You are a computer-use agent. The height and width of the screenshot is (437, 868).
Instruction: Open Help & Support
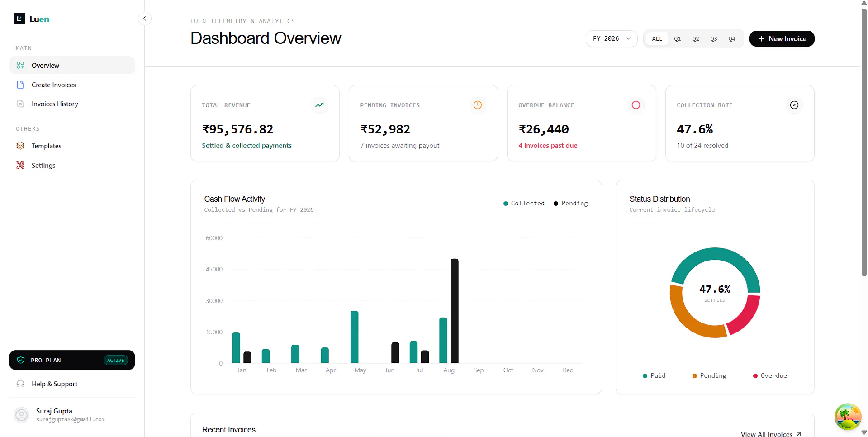click(x=72, y=384)
